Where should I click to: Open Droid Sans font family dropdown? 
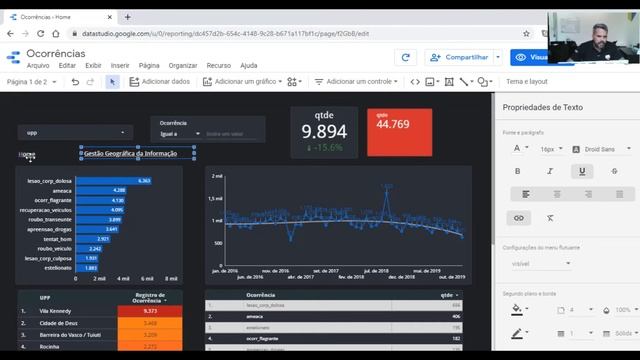[602, 149]
